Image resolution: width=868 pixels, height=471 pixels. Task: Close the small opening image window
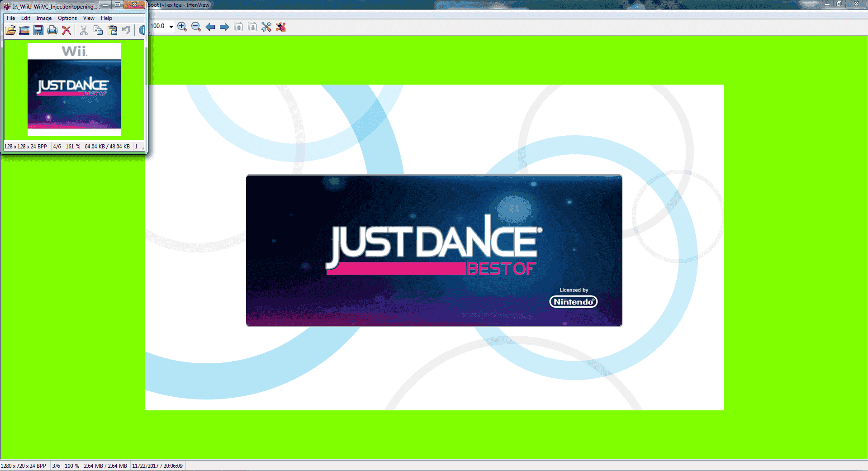[x=134, y=5]
